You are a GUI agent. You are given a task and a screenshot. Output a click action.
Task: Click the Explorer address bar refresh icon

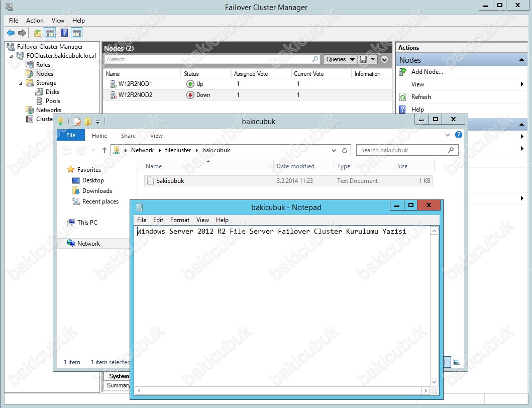pos(345,150)
